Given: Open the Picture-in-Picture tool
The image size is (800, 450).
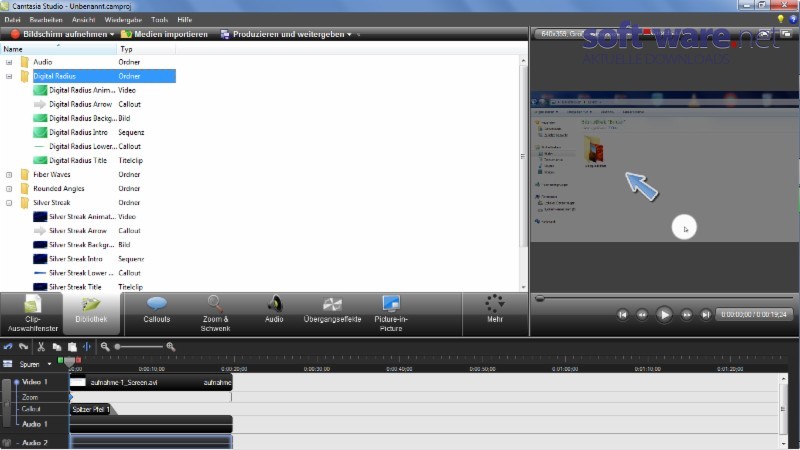Looking at the screenshot, I should click(391, 314).
